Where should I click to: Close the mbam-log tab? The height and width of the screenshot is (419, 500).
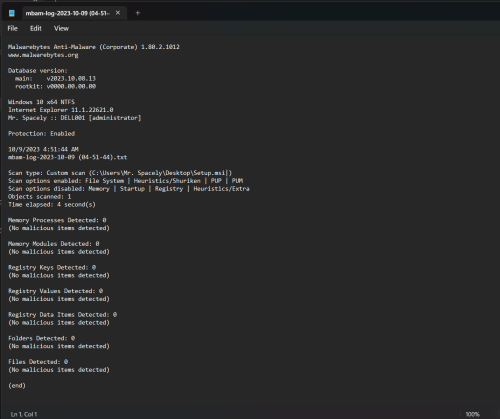pos(118,13)
